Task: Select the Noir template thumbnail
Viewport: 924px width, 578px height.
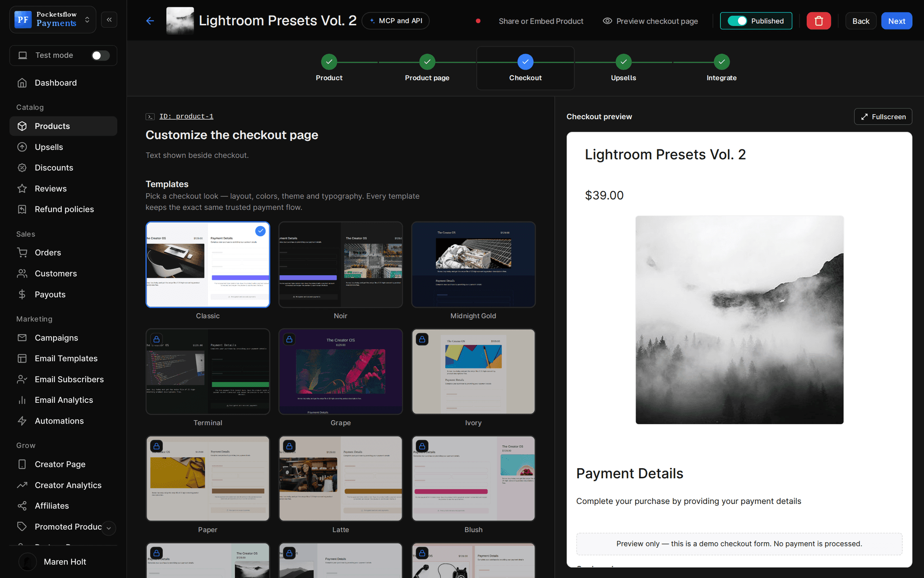Action: [x=340, y=265]
